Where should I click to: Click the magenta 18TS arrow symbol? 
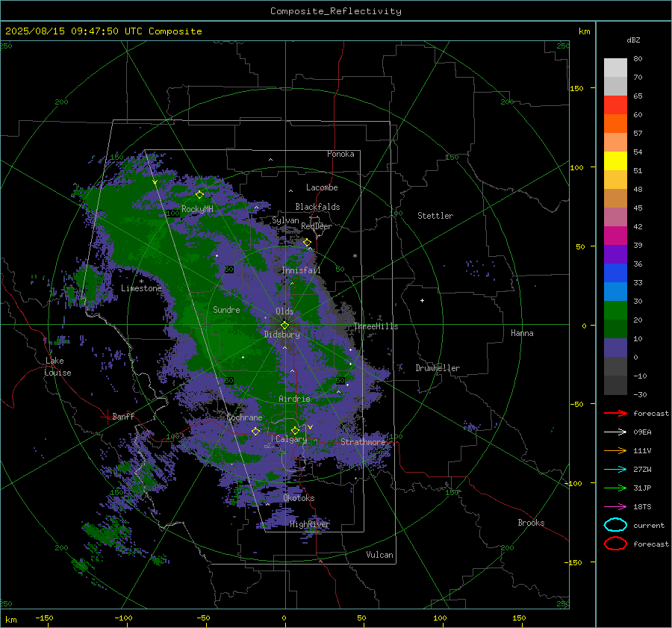tap(615, 507)
